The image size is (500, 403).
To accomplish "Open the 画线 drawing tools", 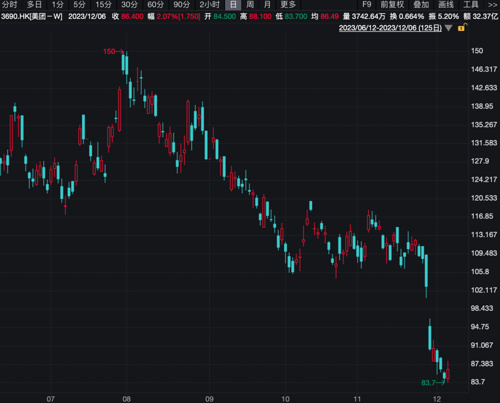I will coord(446,5).
